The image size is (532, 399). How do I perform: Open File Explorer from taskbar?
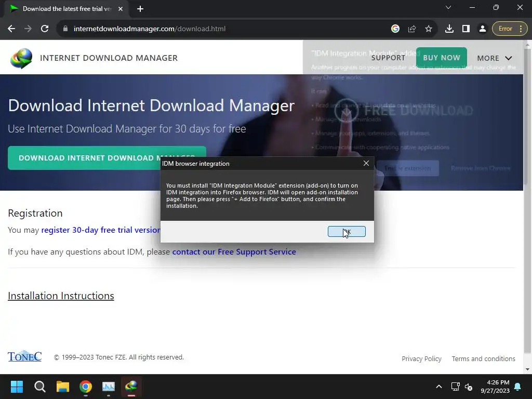[63, 387]
